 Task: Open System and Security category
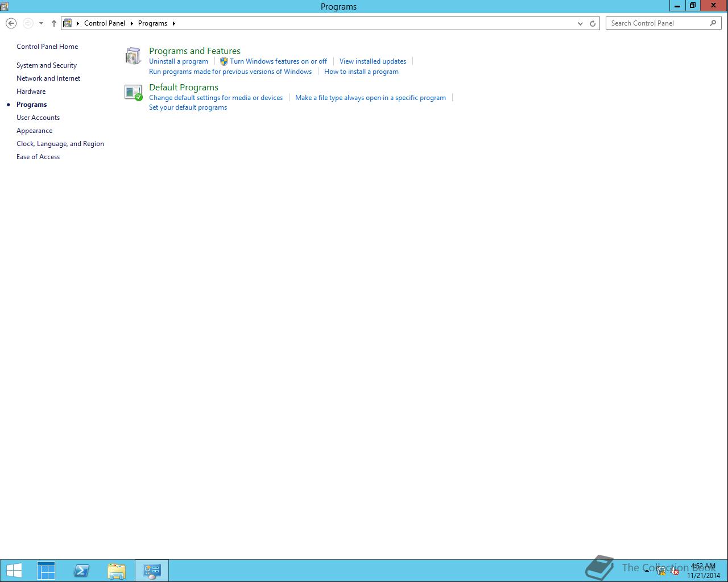click(x=47, y=65)
